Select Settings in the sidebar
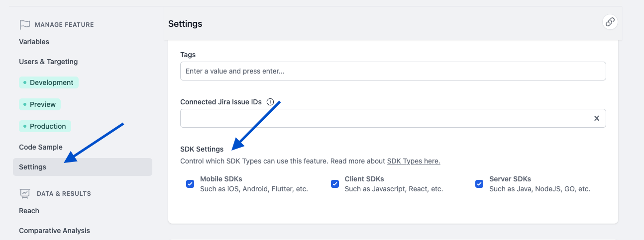 [33, 167]
